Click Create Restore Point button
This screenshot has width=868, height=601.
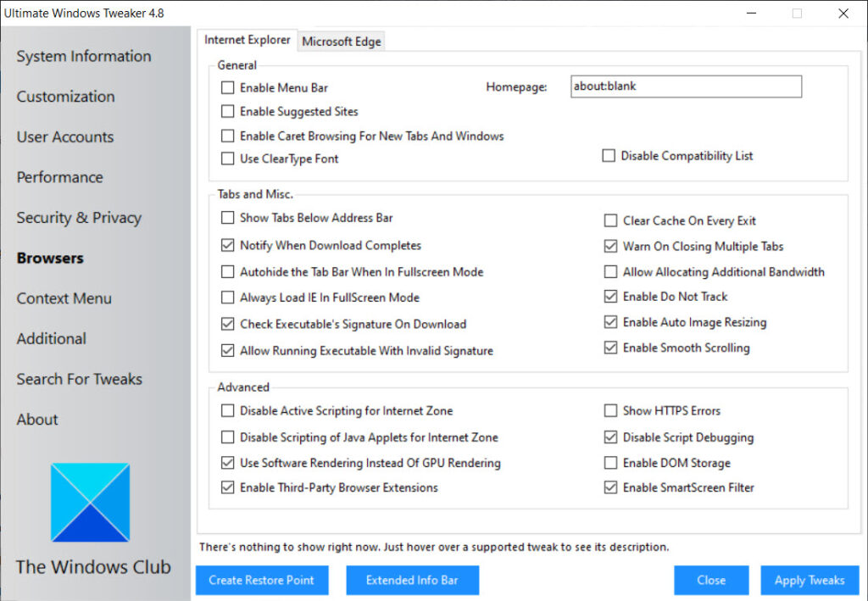(x=262, y=580)
